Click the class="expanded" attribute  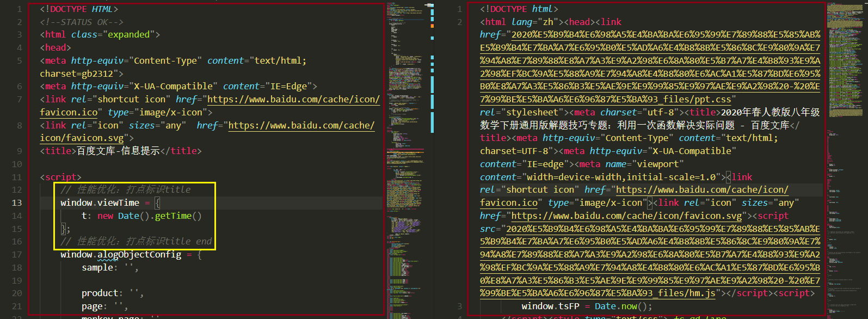113,34
